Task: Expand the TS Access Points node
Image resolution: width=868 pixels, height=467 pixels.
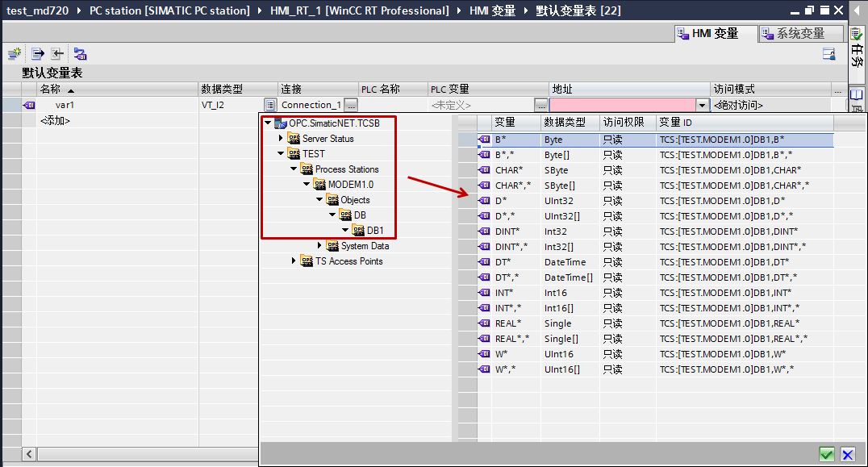Action: point(294,261)
